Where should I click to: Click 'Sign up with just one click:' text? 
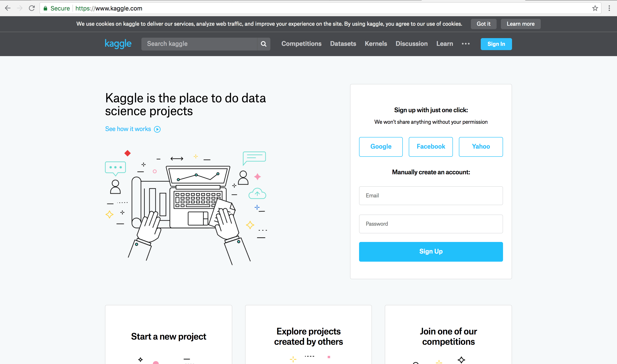[431, 110]
